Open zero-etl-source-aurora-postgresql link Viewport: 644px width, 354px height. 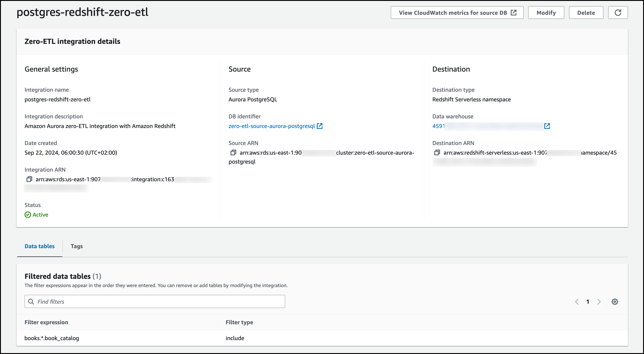[271, 126]
